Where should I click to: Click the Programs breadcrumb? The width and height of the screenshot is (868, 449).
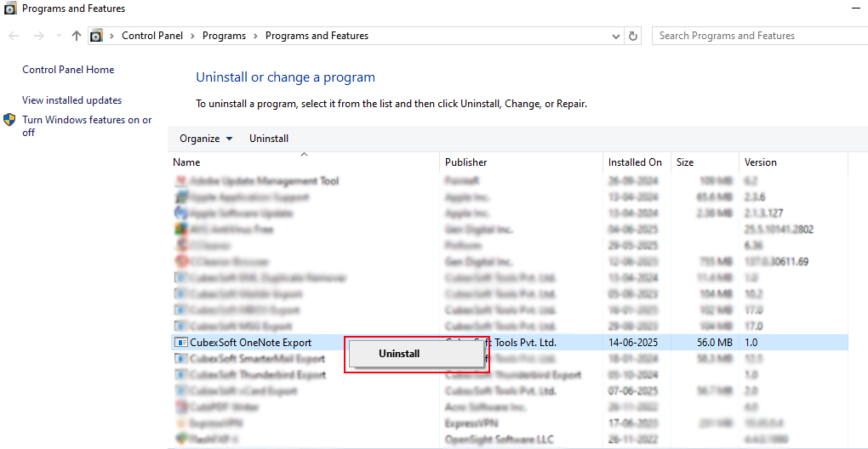[x=224, y=36]
